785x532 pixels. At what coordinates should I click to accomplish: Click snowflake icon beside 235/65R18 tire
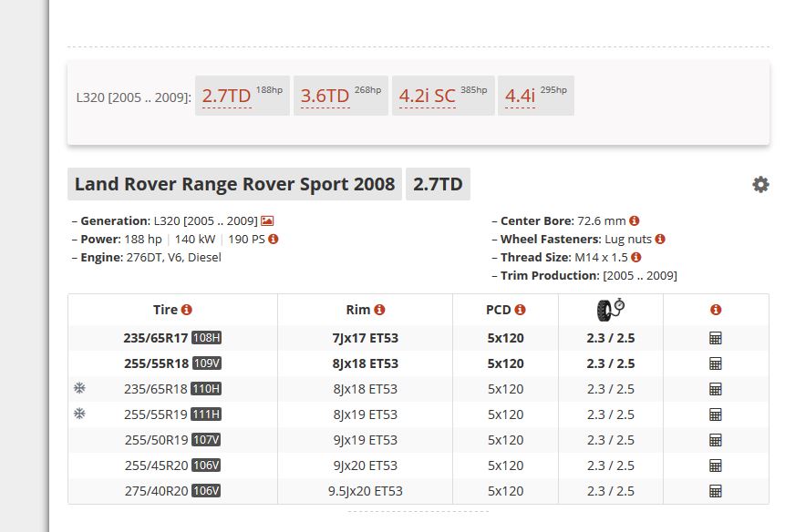79,388
